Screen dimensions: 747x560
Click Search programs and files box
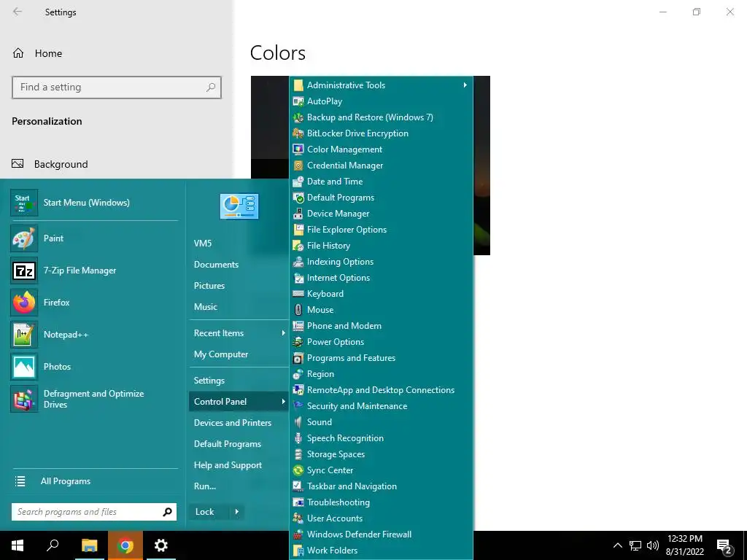click(x=86, y=512)
